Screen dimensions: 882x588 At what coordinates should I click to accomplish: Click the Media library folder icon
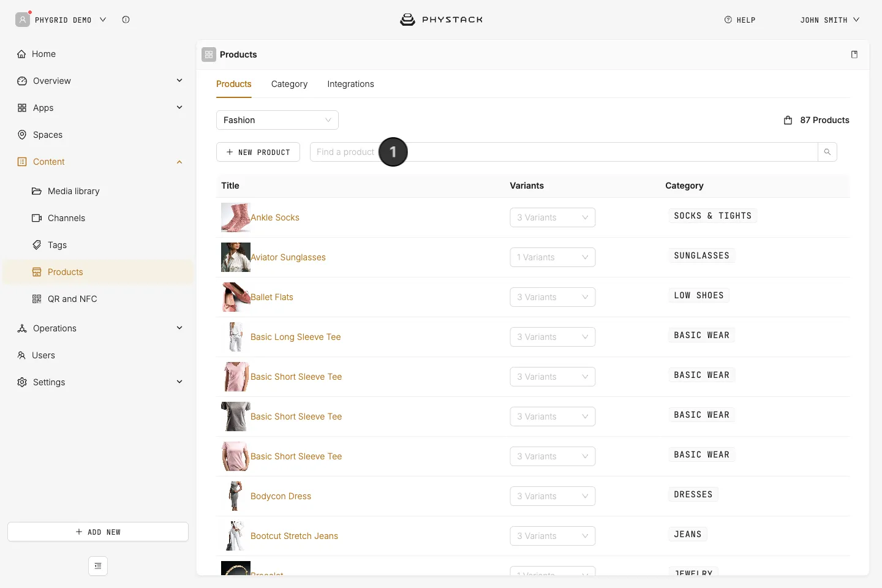(37, 191)
